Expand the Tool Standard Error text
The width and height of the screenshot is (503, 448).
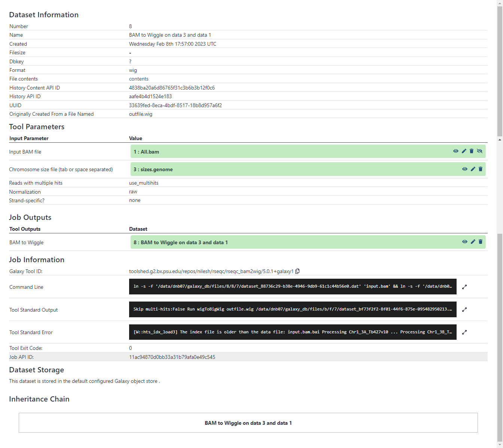[464, 332]
